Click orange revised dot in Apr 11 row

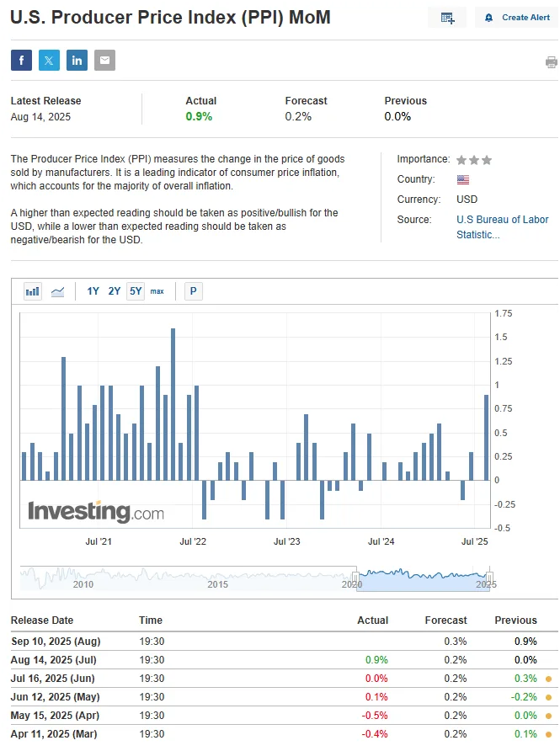click(x=548, y=734)
